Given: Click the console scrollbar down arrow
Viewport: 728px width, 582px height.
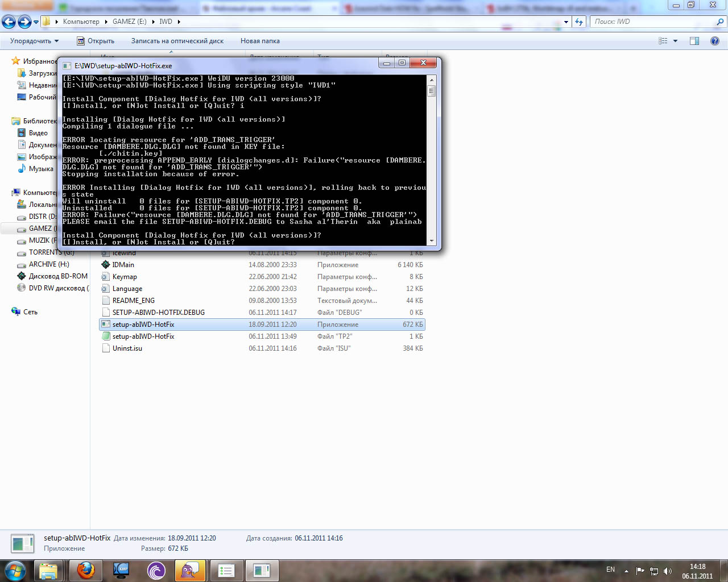Looking at the screenshot, I should click(x=432, y=240).
